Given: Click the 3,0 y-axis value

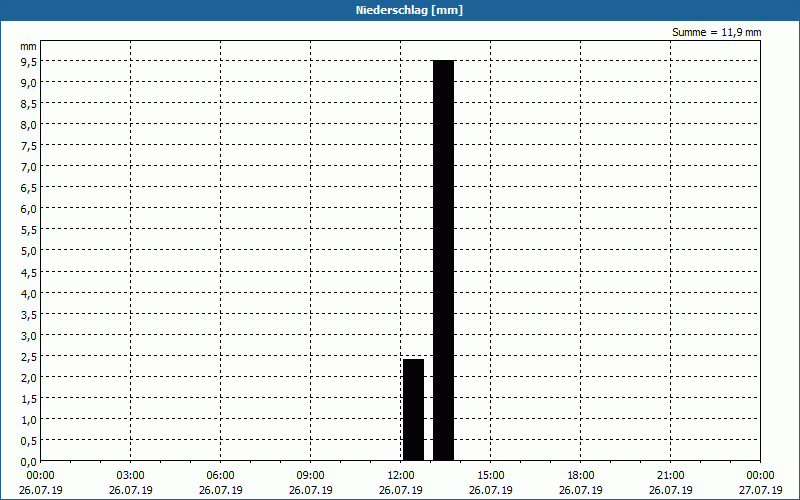Looking at the screenshot, I should (x=28, y=336).
